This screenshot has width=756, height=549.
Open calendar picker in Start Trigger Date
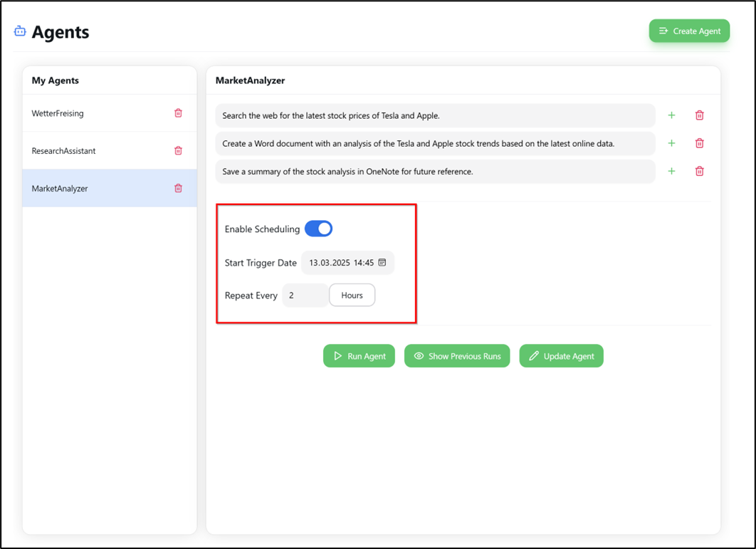pos(382,263)
